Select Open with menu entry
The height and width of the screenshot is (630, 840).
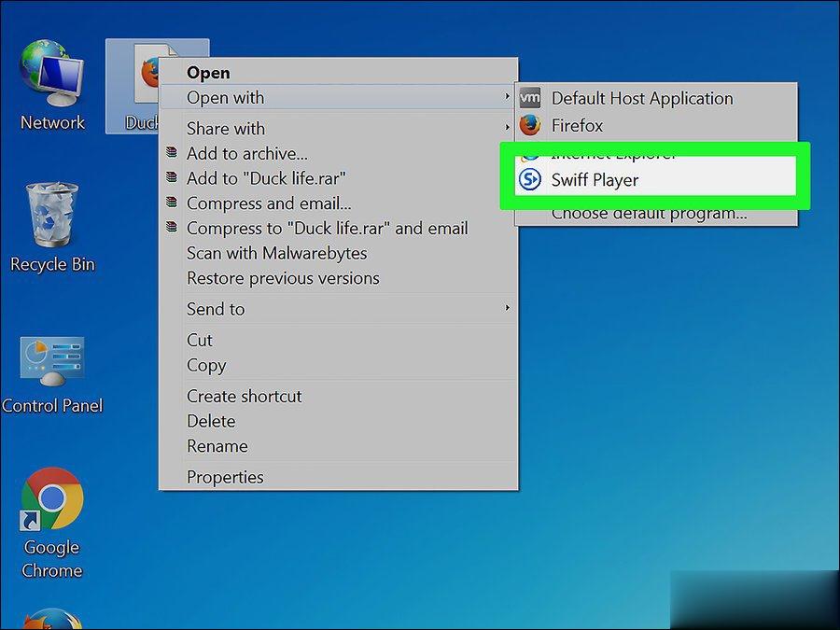click(x=338, y=97)
